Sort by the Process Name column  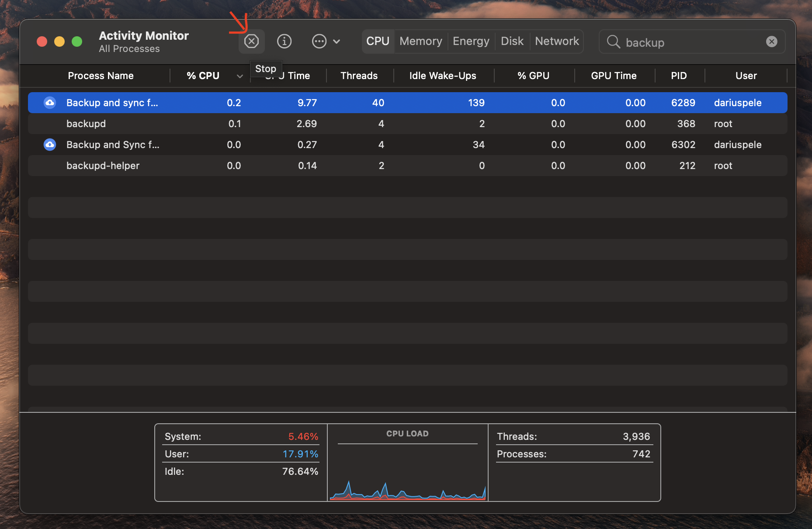[101, 76]
